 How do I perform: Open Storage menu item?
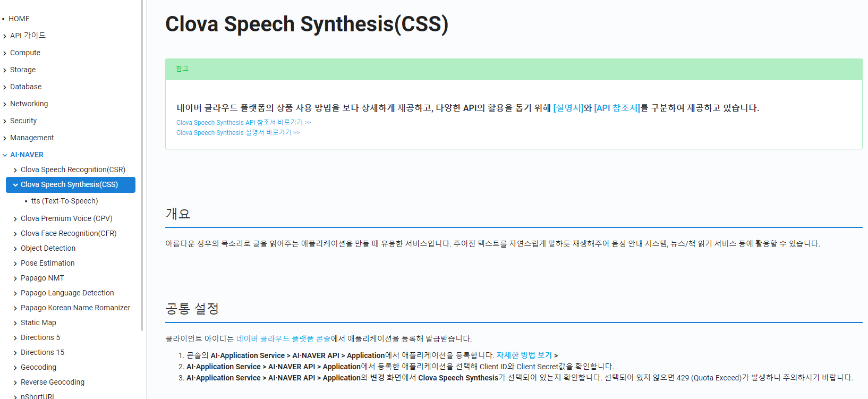[x=23, y=70]
